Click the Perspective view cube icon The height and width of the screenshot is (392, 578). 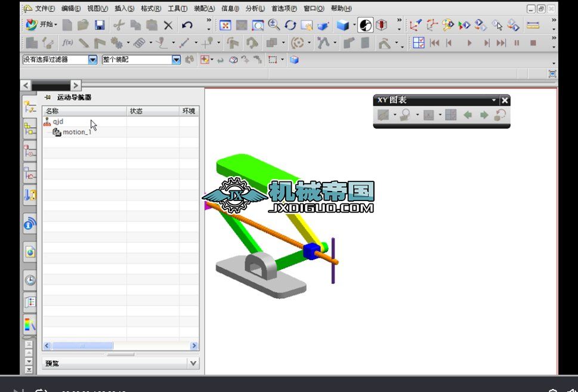pos(323,26)
